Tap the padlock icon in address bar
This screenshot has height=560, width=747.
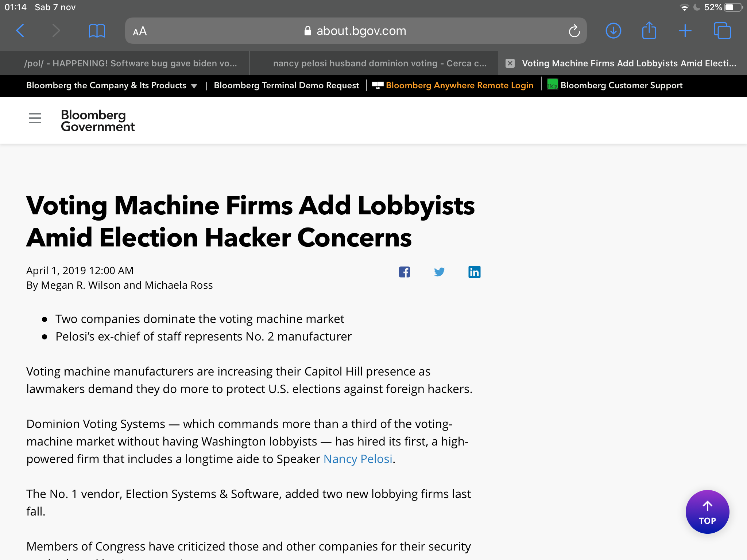click(x=308, y=31)
